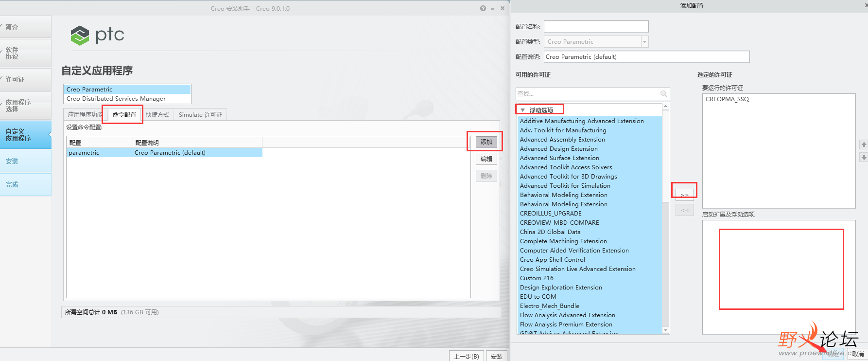Go to the 安装 sidebar step
Image resolution: width=868 pixels, height=361 pixels.
tap(25, 161)
